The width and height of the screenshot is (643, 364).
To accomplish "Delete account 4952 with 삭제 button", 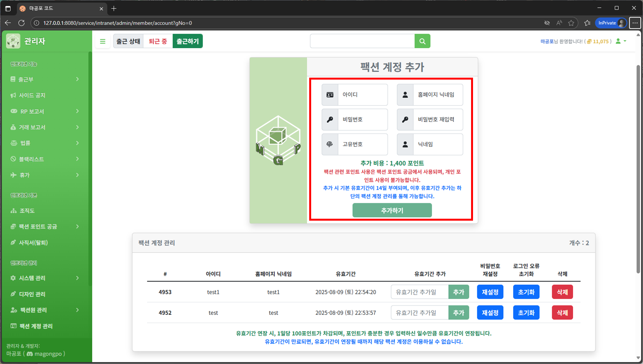I will coord(562,313).
